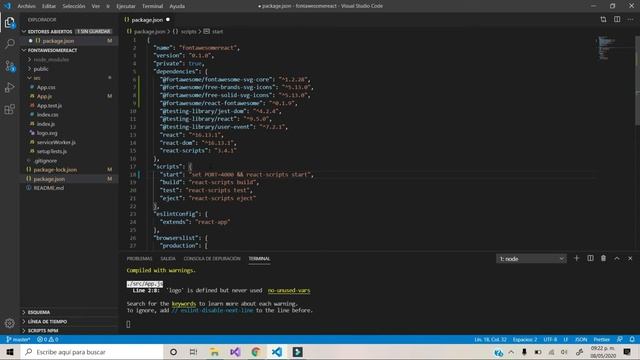Open Chrome from taskbar
Image resolution: width=640 pixels, height=360 pixels.
[x=256, y=352]
